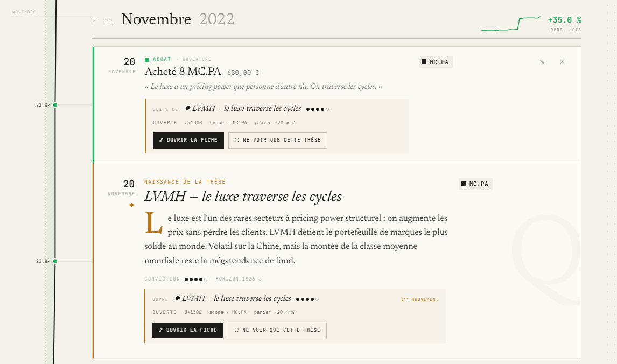Screen dimensions: 617x364
Task: Click the monthly performance sparkline chart
Action: click(x=510, y=24)
